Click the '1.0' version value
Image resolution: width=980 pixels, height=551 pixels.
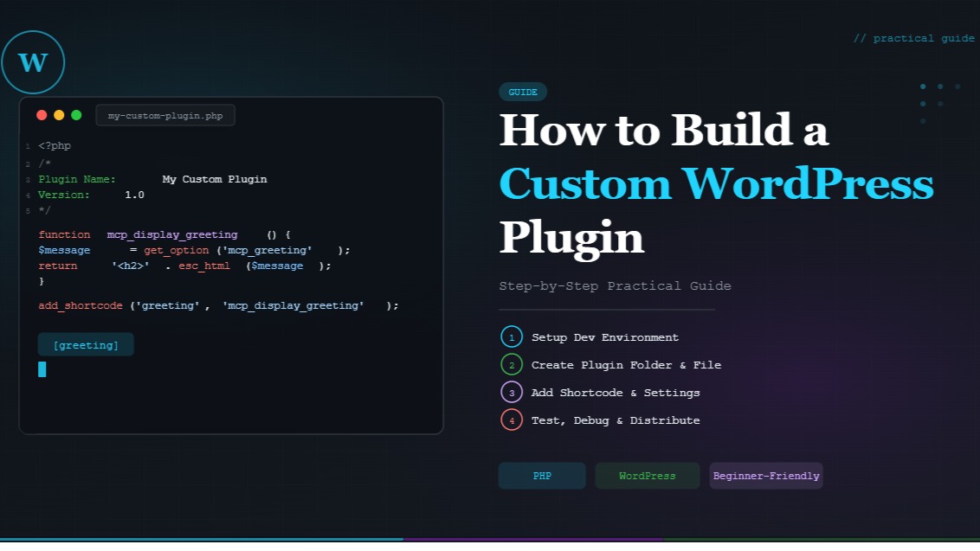click(134, 195)
